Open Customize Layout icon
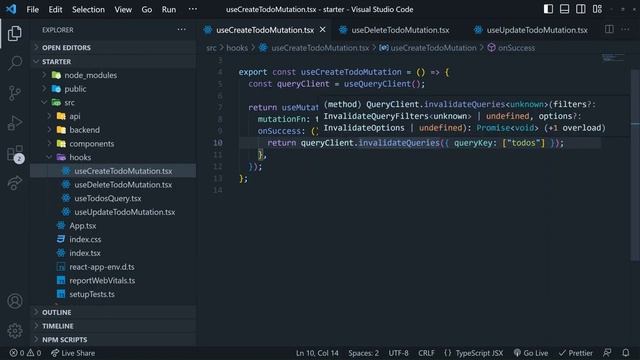Viewport: 640px width, 360px height. pos(597,9)
